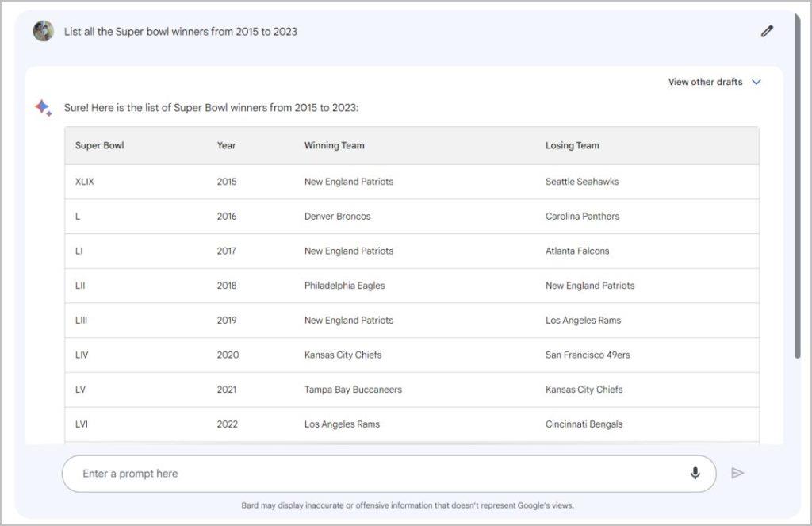Click Kansas City Chiefs in the 2020 row
Screen dimensions: 812x526
point(343,355)
